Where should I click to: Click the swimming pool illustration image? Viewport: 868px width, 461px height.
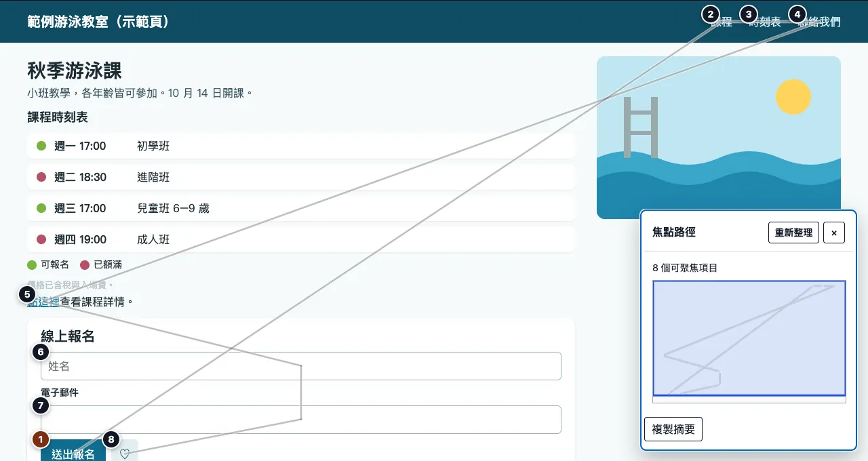[x=719, y=138]
